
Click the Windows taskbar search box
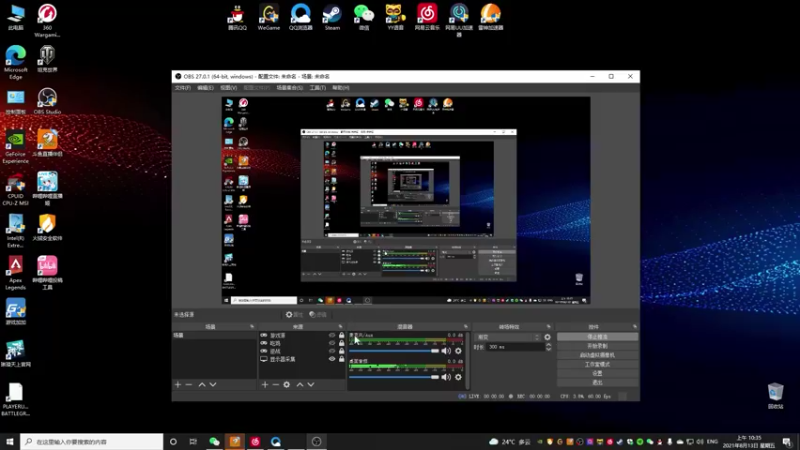tap(92, 441)
